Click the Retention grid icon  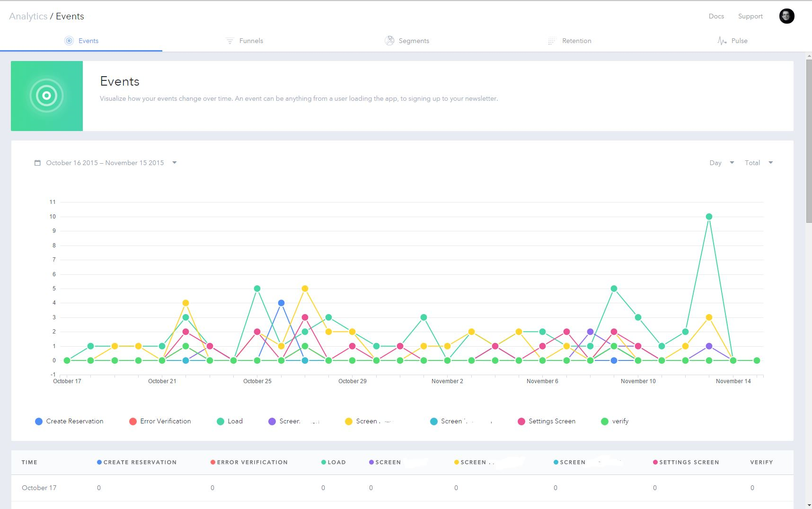coord(552,41)
